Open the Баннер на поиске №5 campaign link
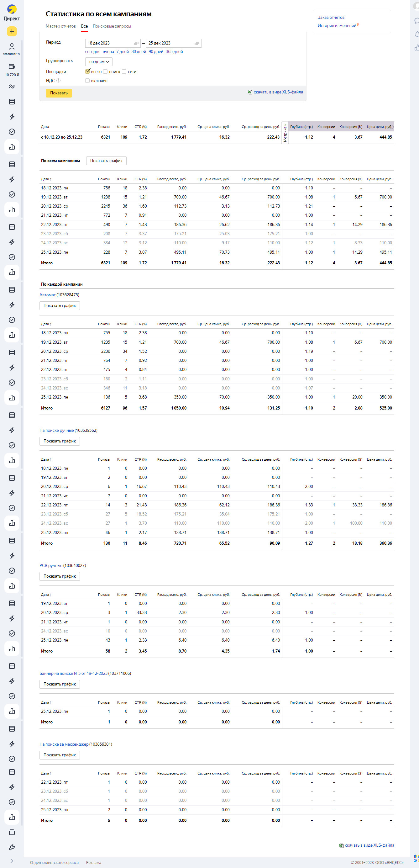This screenshot has width=419, height=868. [73, 673]
